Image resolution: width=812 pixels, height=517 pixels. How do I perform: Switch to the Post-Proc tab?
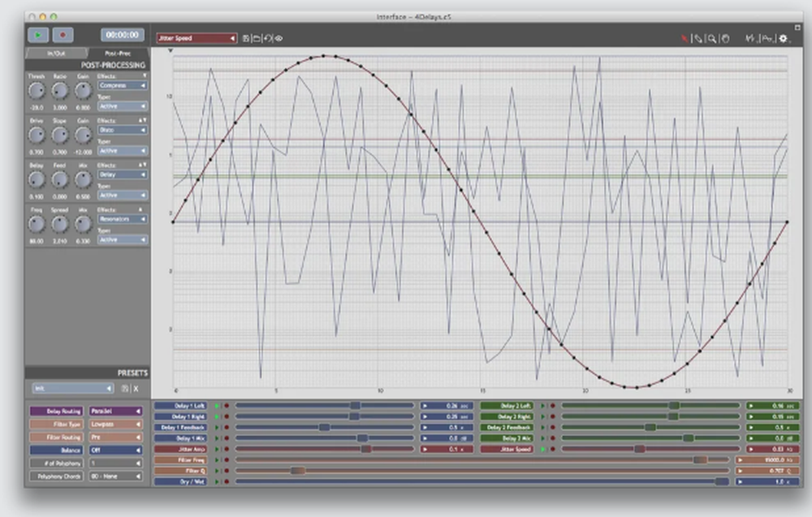coord(118,54)
